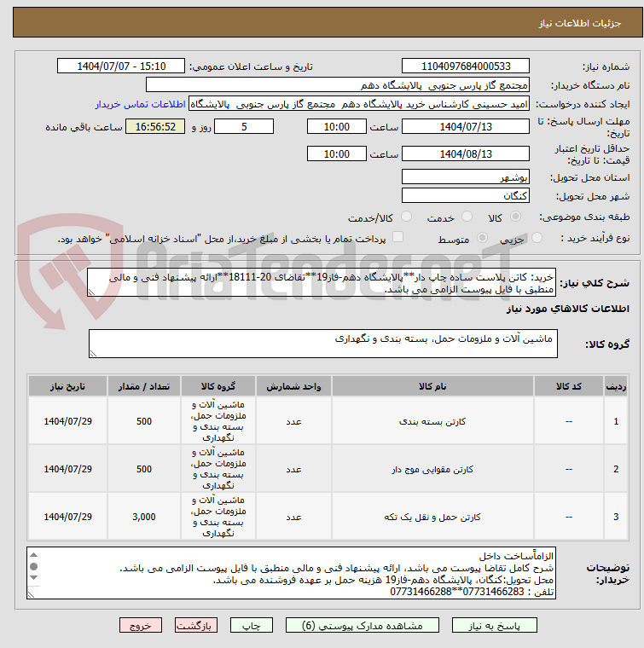The height and width of the screenshot is (648, 644).
Task: Click the ایجاد کننده درخواست field
Action: tap(359, 104)
